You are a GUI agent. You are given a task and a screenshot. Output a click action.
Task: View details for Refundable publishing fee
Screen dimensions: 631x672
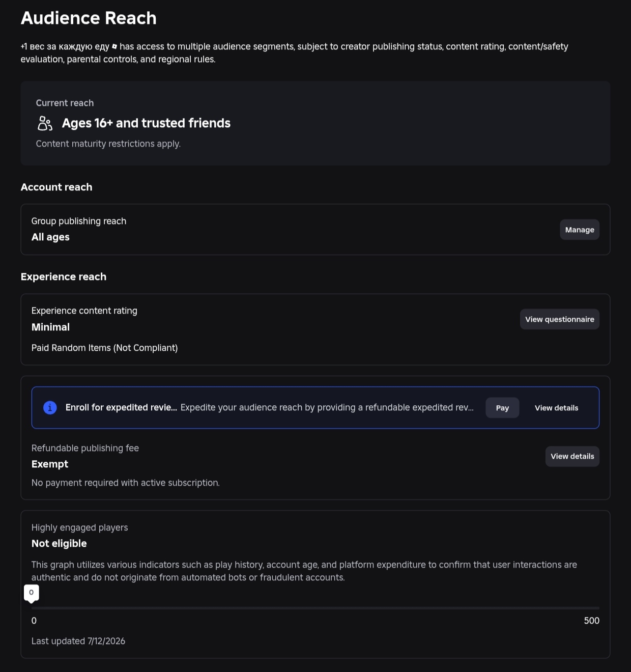[x=572, y=456]
